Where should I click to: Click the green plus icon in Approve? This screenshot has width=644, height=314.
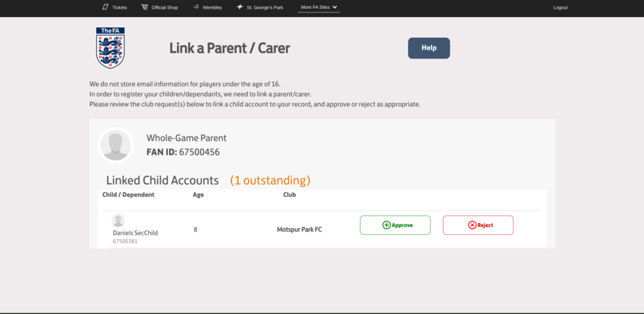[x=386, y=225]
